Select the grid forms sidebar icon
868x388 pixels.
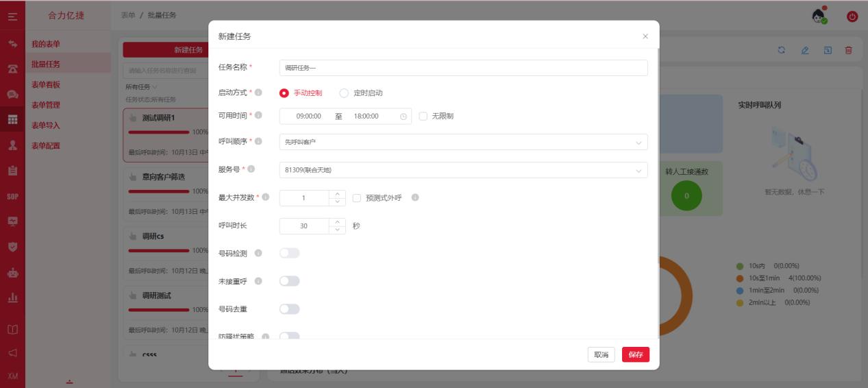coord(12,119)
